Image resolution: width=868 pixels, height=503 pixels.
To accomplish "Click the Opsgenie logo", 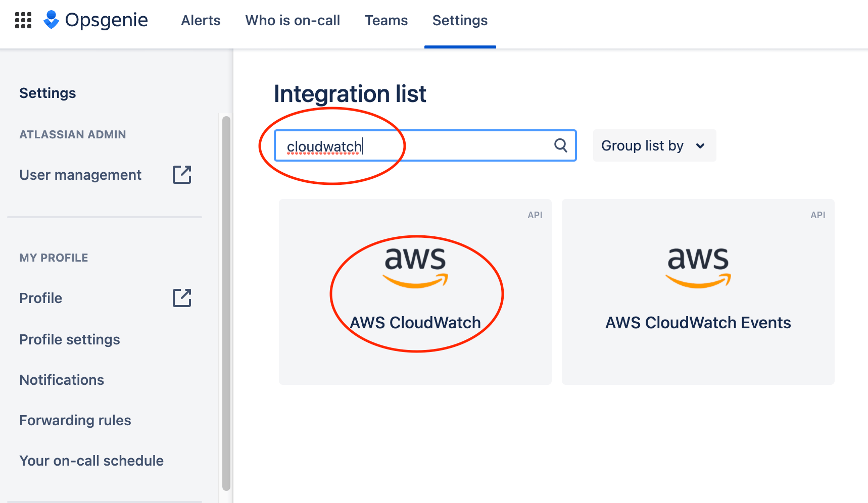I will click(x=106, y=20).
